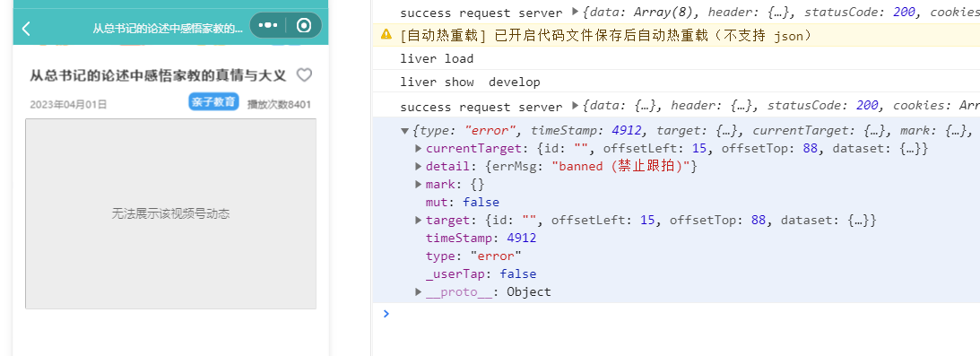980x356 pixels.
Task: Expand the target property
Action: (418, 220)
